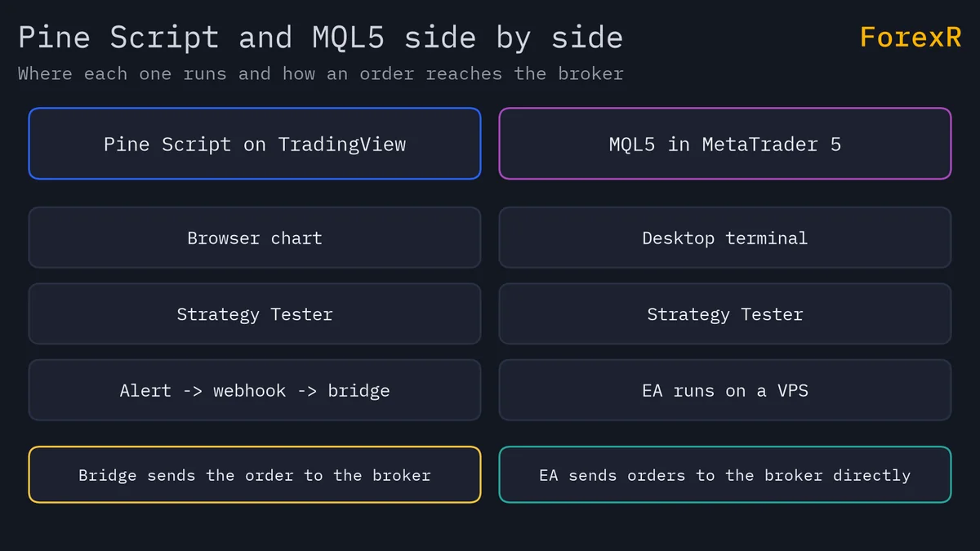Click the word VPS in the right column
This screenshot has height=551, width=980.
coord(793,390)
